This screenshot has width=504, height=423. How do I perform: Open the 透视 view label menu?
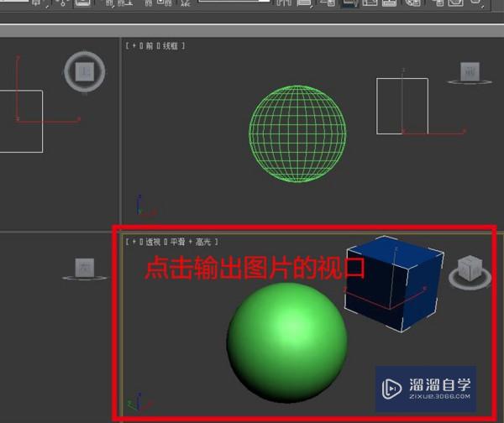point(153,242)
